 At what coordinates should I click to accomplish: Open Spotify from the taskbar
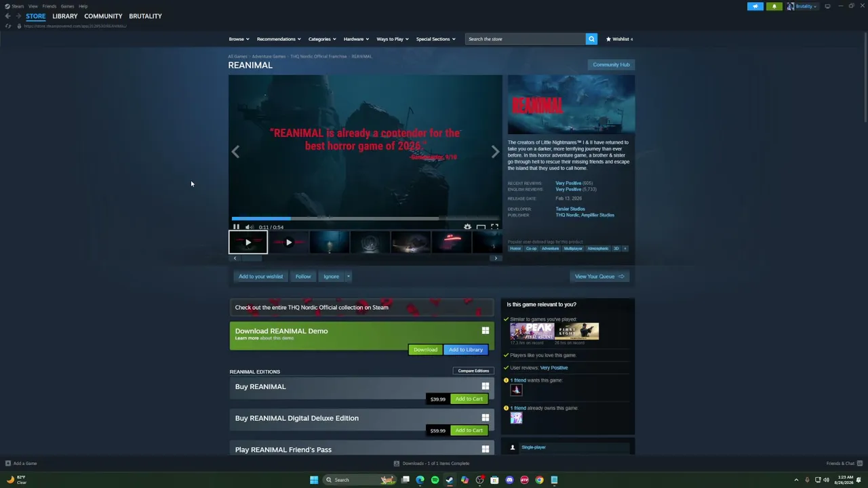tap(435, 480)
